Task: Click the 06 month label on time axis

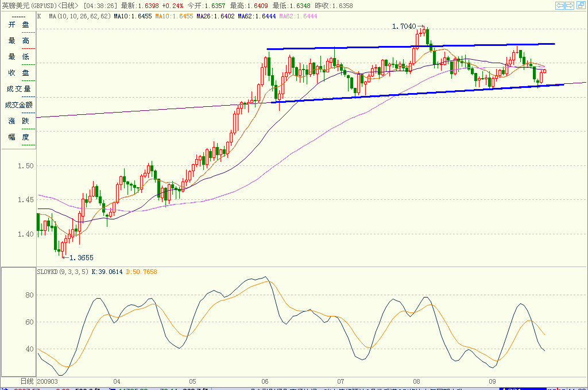Action: (265, 381)
